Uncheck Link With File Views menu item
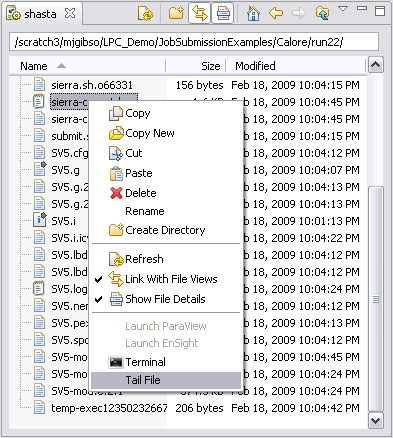The image size is (393, 438). point(166,279)
